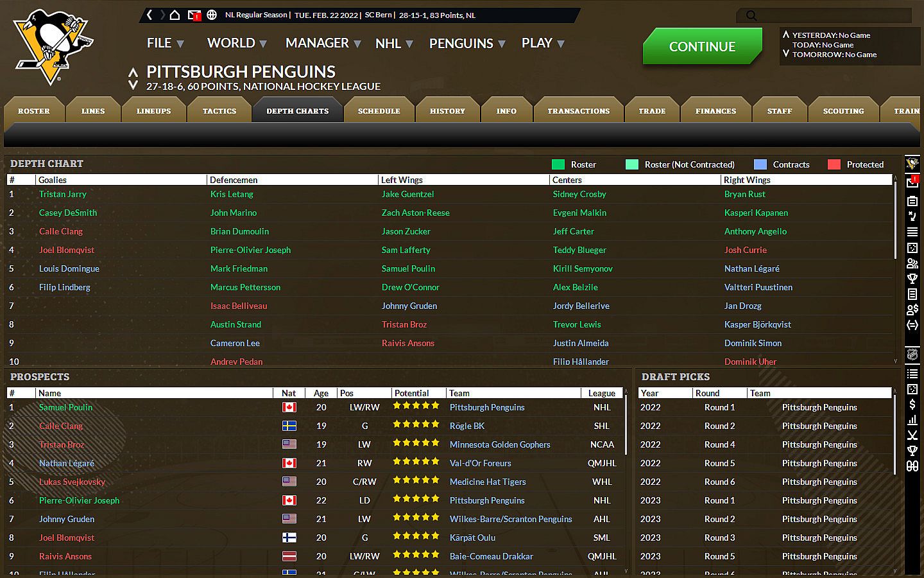This screenshot has width=924, height=578.
Task: Open the Schedule tab
Action: point(379,110)
